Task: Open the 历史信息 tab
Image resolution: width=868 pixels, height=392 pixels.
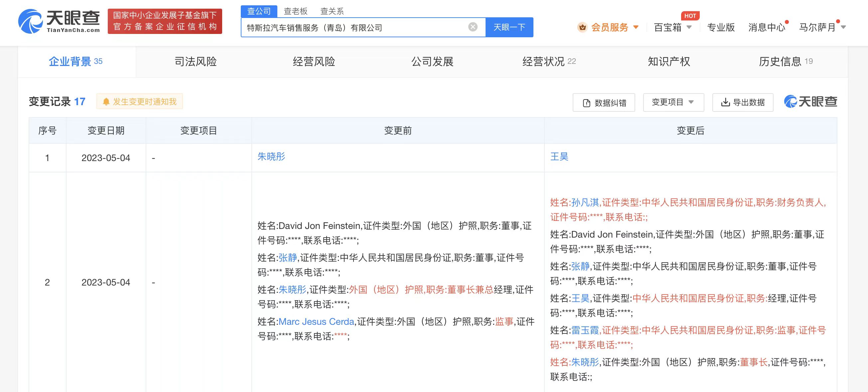Action: pyautogui.click(x=786, y=61)
